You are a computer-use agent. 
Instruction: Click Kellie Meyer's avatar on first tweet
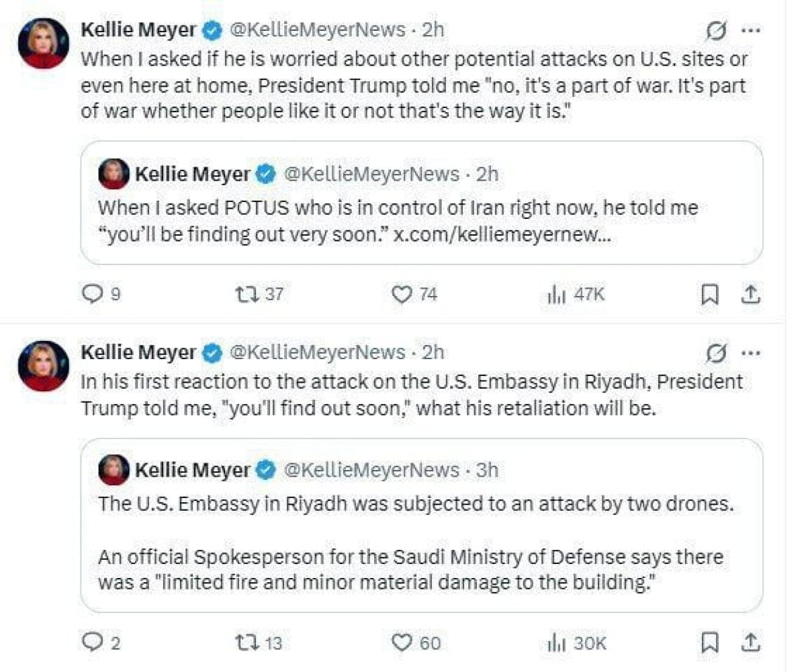pyautogui.click(x=44, y=43)
